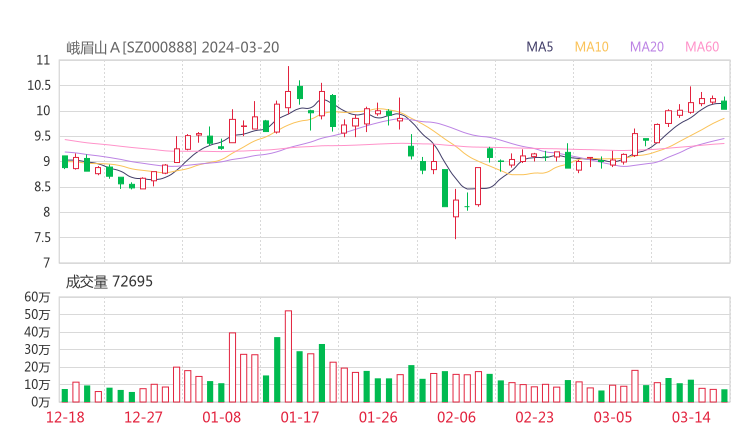Click the 03-05 date axis label
Viewport: 740px width, 440px height.
613,417
